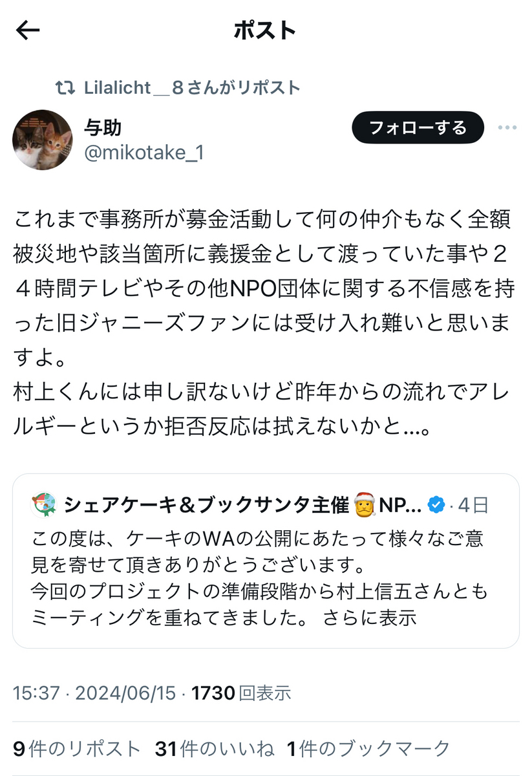532x776 pixels.
Task: Click the フォローする button
Action: click(x=418, y=127)
